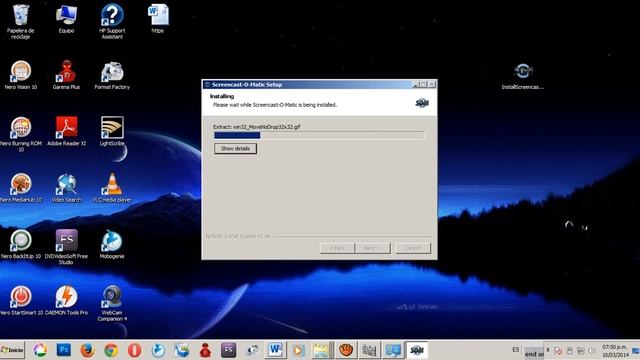Click the Screencast-O-Matic SOM taskbar button
This screenshot has width=640, height=360.
click(416, 350)
